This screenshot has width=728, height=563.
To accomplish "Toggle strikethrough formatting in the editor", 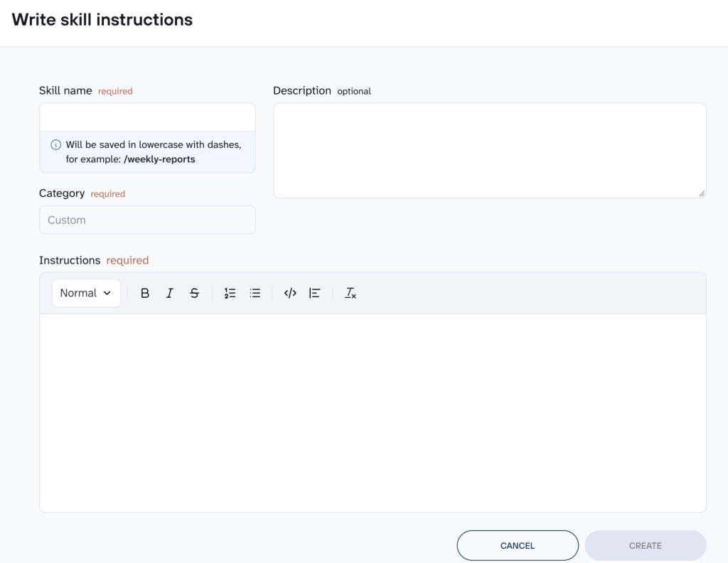I will 195,294.
